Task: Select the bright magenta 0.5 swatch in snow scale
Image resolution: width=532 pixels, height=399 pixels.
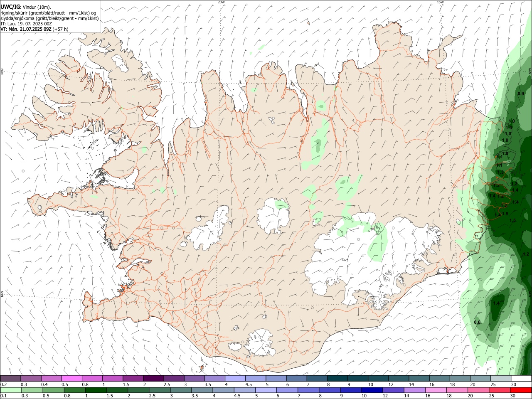Action: click(x=71, y=378)
